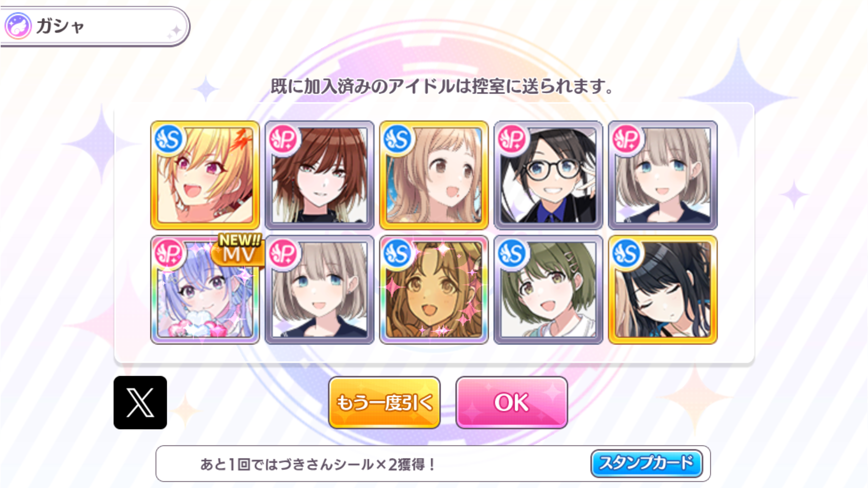The image size is (868, 488).
Task: Select the top-right gray bob idol card
Action: tap(663, 175)
